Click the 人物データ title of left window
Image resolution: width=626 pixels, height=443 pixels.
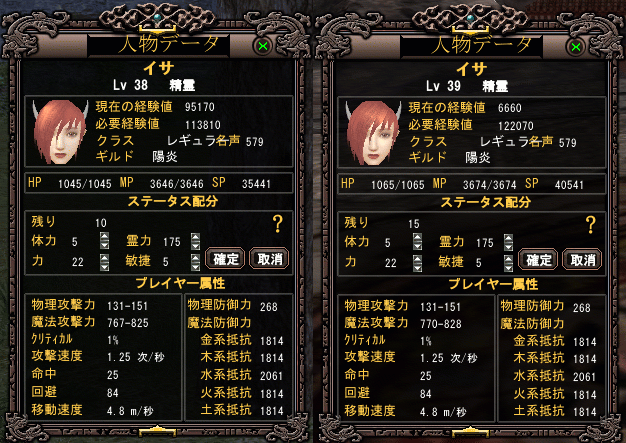click(x=168, y=44)
